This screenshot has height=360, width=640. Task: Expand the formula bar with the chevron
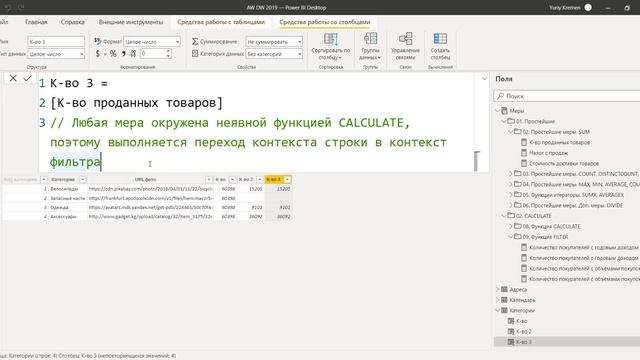[x=484, y=79]
